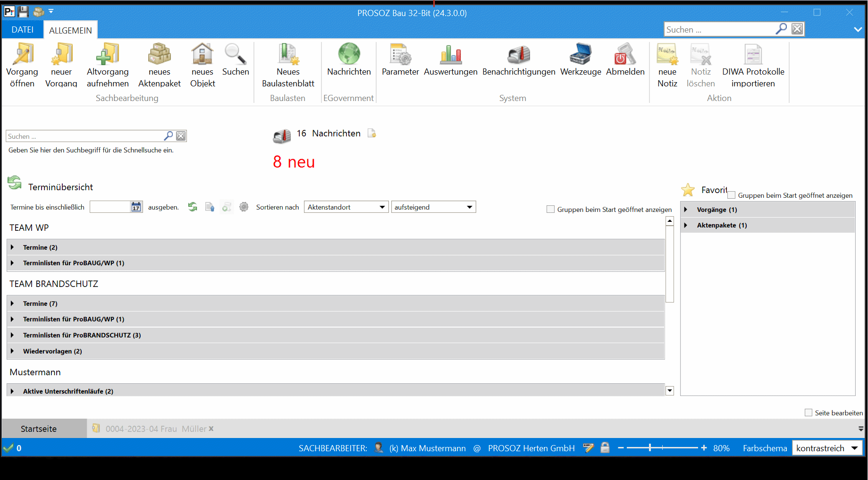Open Nachrichten globe in ribbon

click(x=349, y=59)
